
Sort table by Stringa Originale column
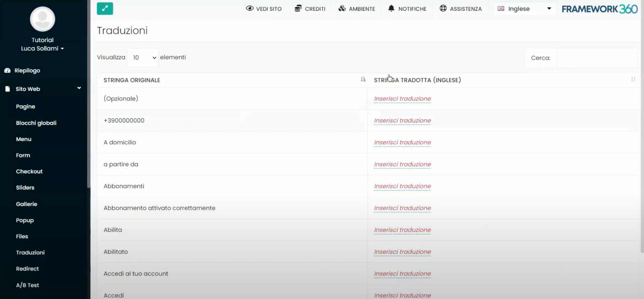click(363, 79)
